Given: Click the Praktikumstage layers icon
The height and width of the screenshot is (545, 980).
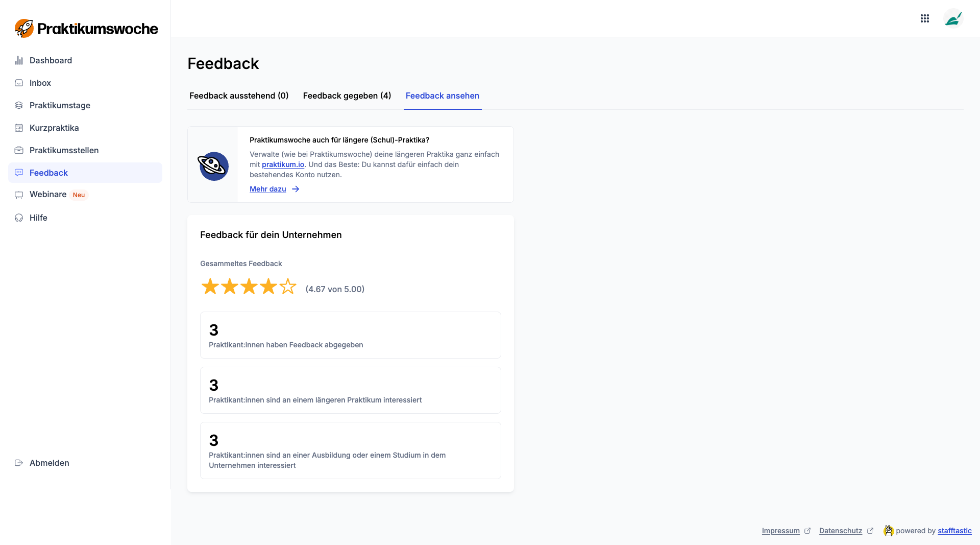Looking at the screenshot, I should (19, 105).
